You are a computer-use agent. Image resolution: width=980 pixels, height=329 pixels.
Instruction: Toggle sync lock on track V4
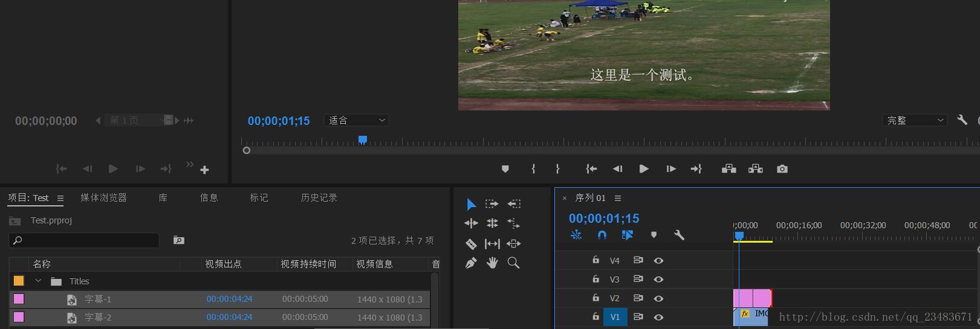click(638, 260)
